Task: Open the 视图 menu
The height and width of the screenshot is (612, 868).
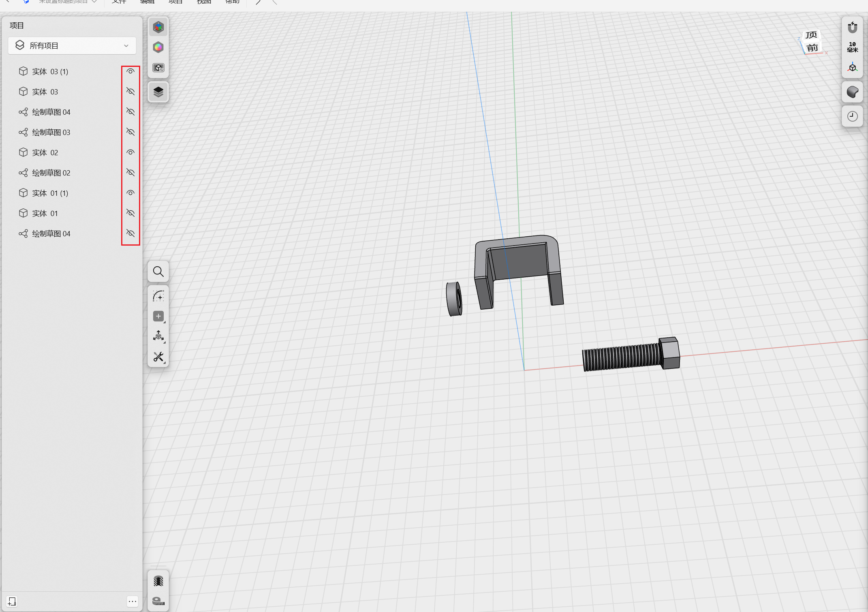Action: tap(204, 2)
